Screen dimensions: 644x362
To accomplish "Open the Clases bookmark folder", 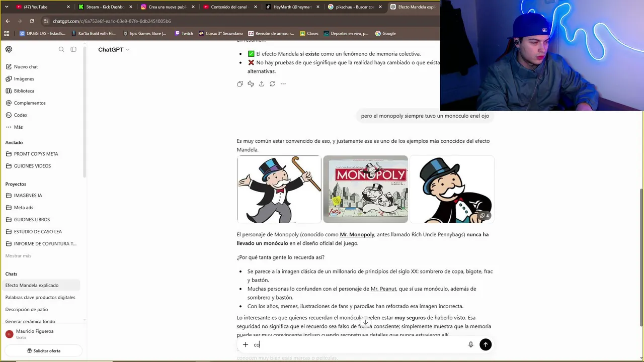I will pyautogui.click(x=309, y=34).
